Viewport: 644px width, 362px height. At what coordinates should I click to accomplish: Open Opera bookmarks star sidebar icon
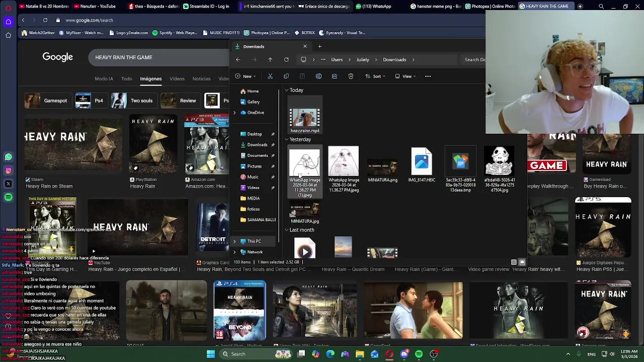(9, 35)
